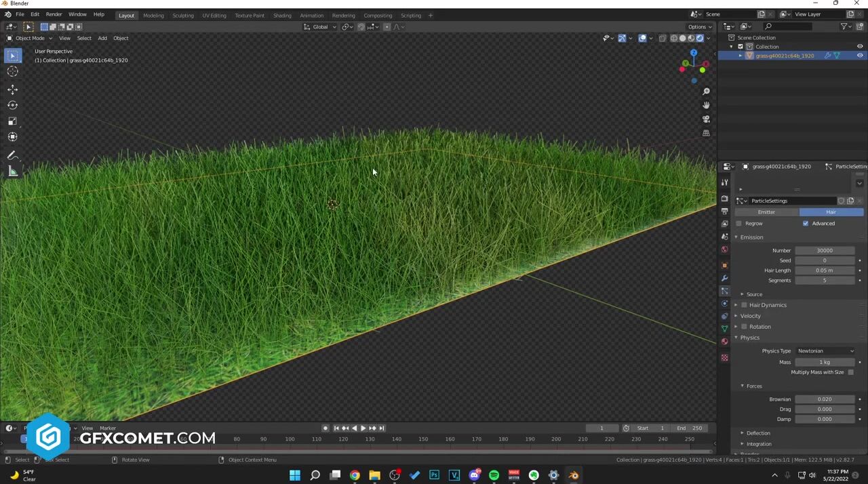Open the Object Mode dropdown
Viewport: 868px width, 484px height.
[29, 38]
